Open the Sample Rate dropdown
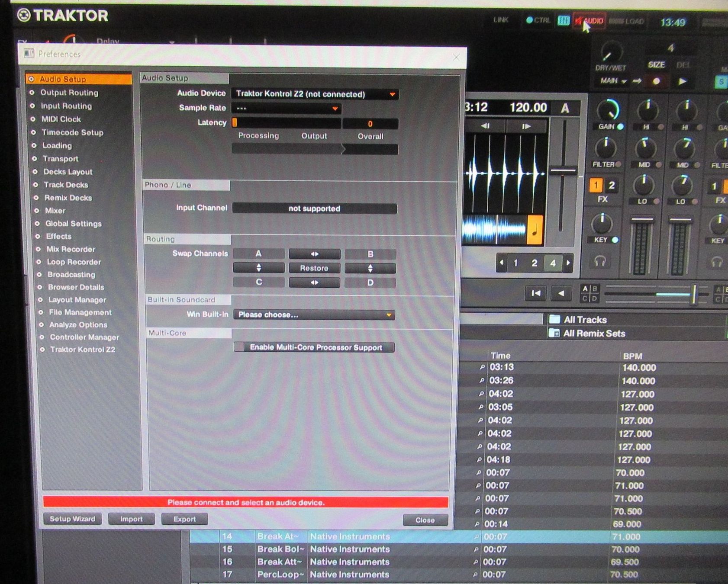This screenshot has width=728, height=584. [x=287, y=108]
